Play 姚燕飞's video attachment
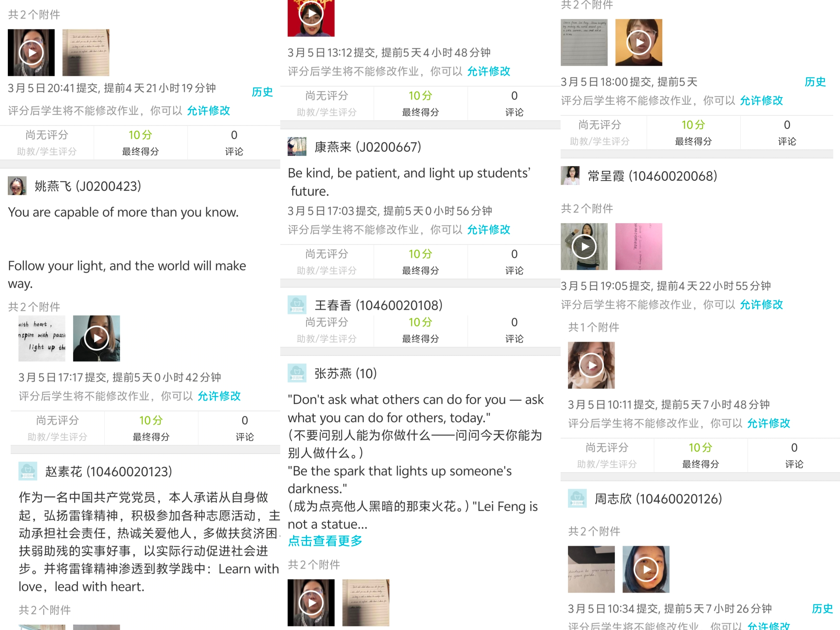The height and width of the screenshot is (630, 840). [96, 338]
